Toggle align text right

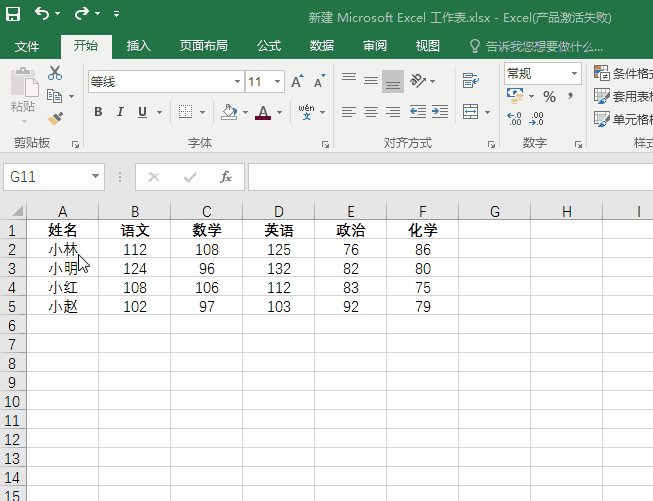pyautogui.click(x=393, y=112)
